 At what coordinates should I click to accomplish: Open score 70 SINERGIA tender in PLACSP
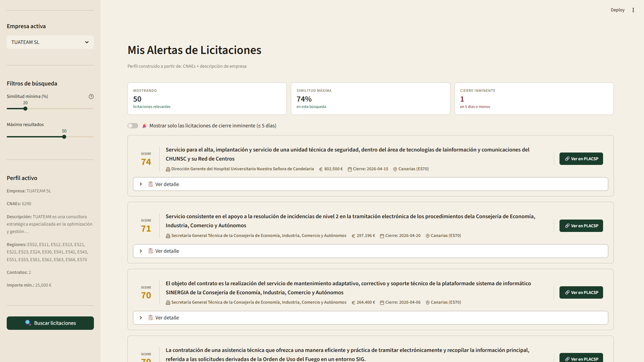point(581,292)
